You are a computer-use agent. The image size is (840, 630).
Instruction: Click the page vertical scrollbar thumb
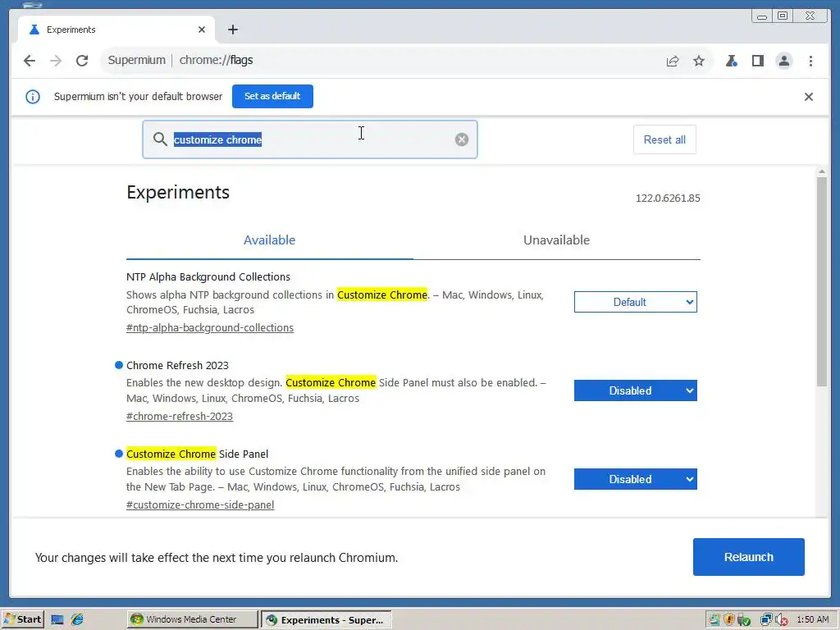coord(822,281)
